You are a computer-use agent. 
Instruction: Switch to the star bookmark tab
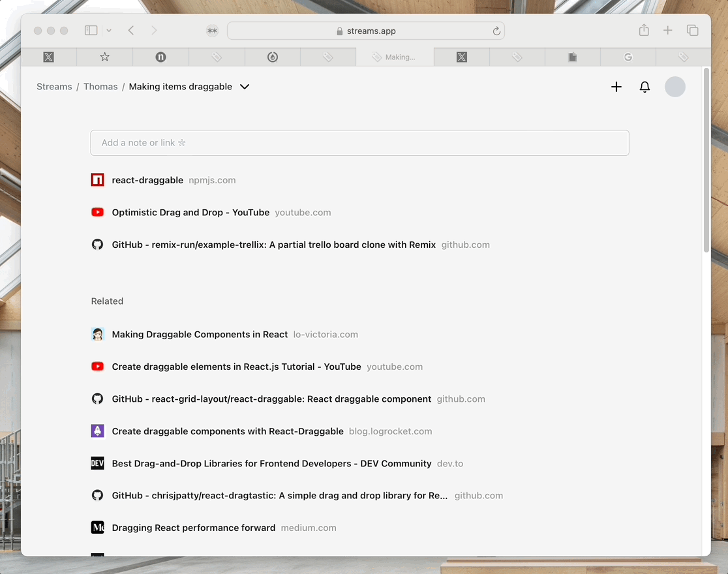104,57
